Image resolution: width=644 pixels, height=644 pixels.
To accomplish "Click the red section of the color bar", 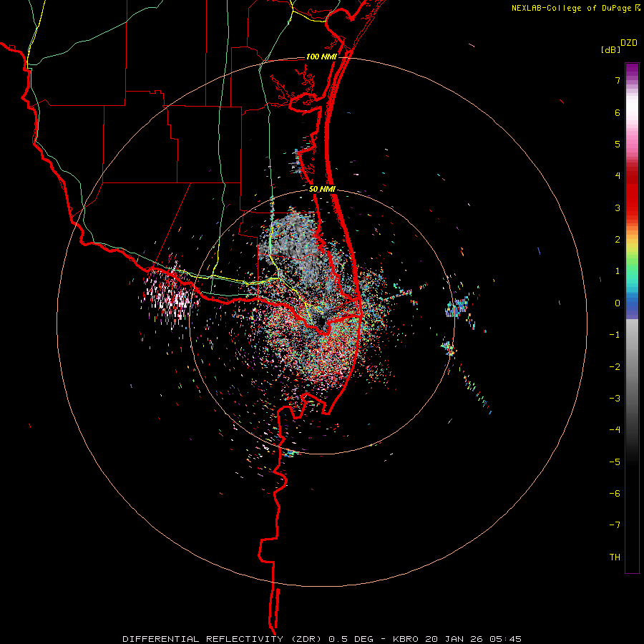I will click(x=632, y=193).
